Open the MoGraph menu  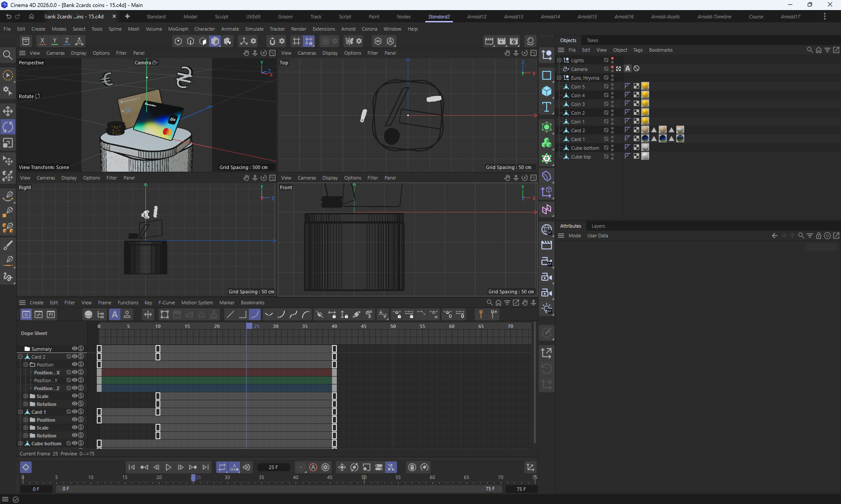click(x=178, y=29)
